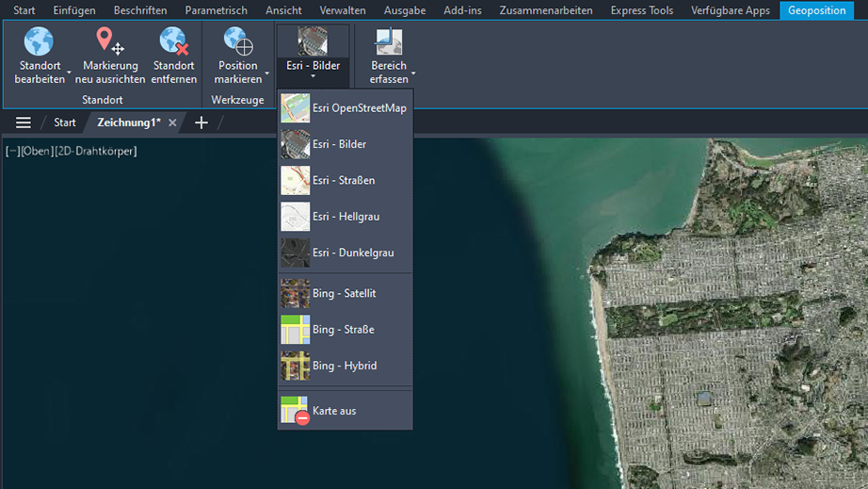
Task: Choose the Bing - Hybrid thumbnail
Action: 295,366
